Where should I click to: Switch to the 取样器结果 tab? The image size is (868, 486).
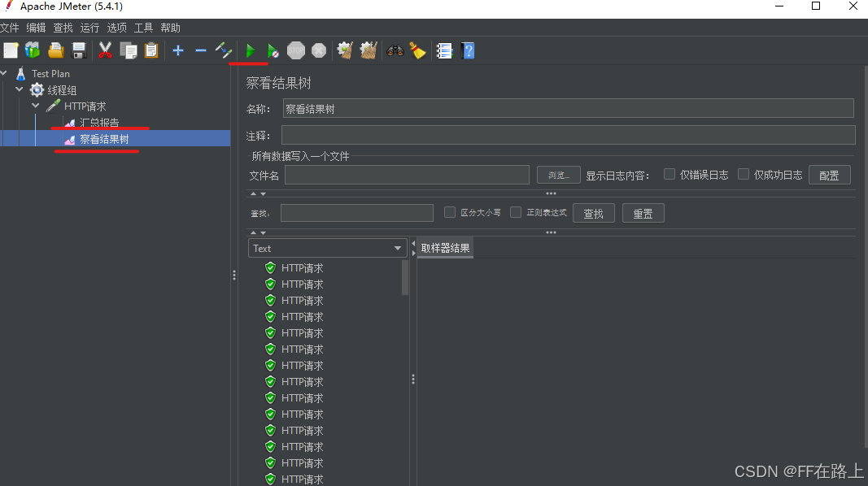click(x=445, y=248)
